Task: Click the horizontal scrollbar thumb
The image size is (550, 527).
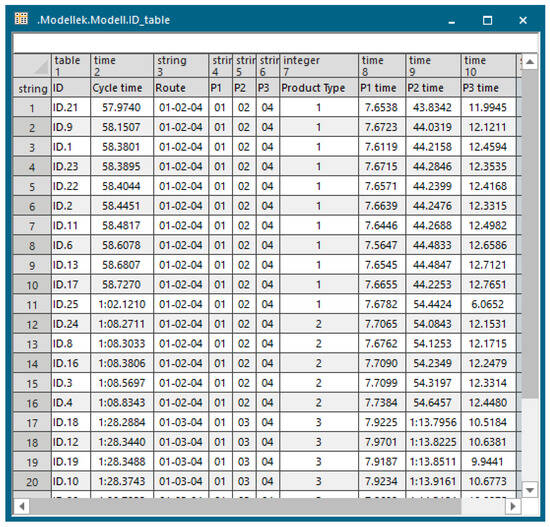Action: [245, 506]
